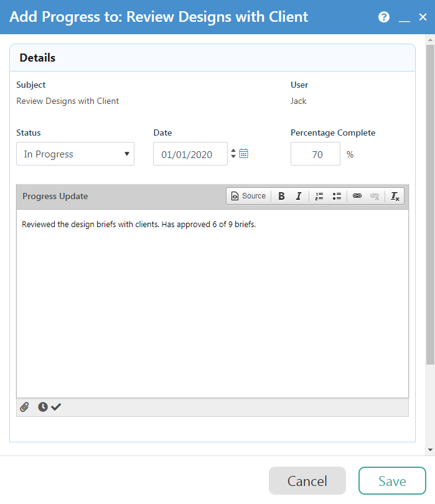Insert a link with the link icon
This screenshot has width=435, height=504.
[357, 196]
